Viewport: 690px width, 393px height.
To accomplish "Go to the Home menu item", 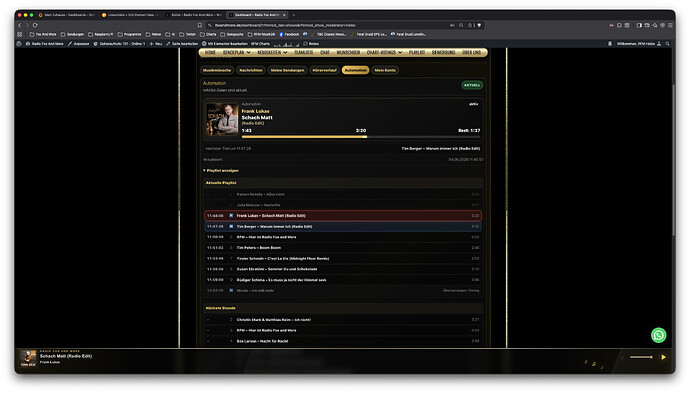I will coord(210,52).
